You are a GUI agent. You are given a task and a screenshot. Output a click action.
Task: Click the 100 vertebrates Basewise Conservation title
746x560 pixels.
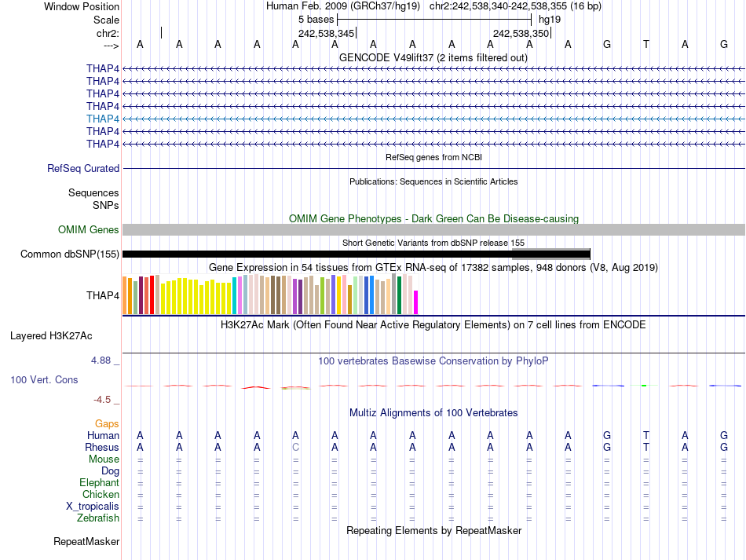coord(433,361)
